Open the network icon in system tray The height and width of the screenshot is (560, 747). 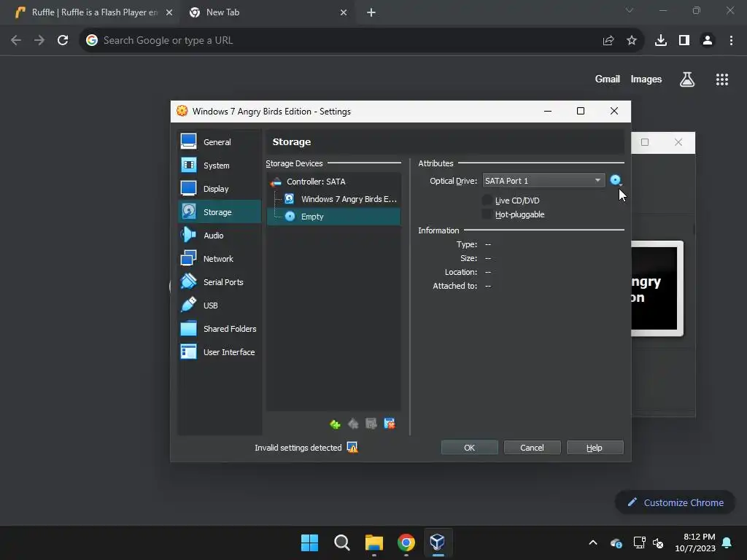tap(639, 542)
